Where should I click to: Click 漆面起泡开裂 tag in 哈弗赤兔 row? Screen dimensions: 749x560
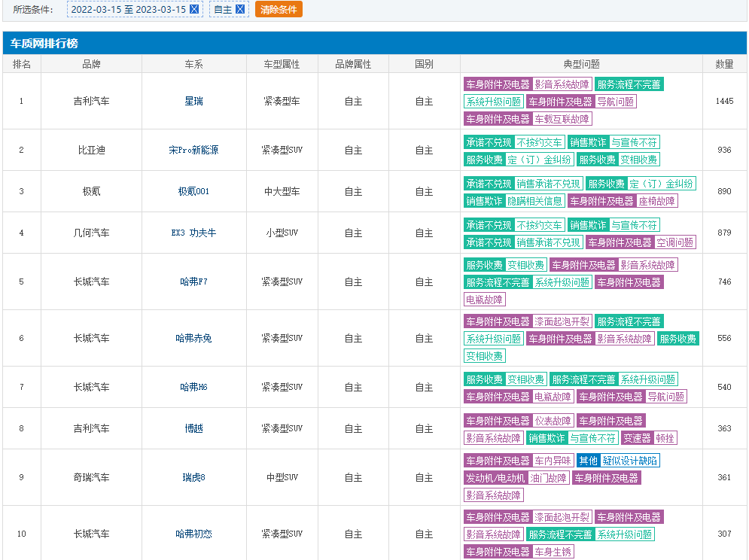(562, 321)
